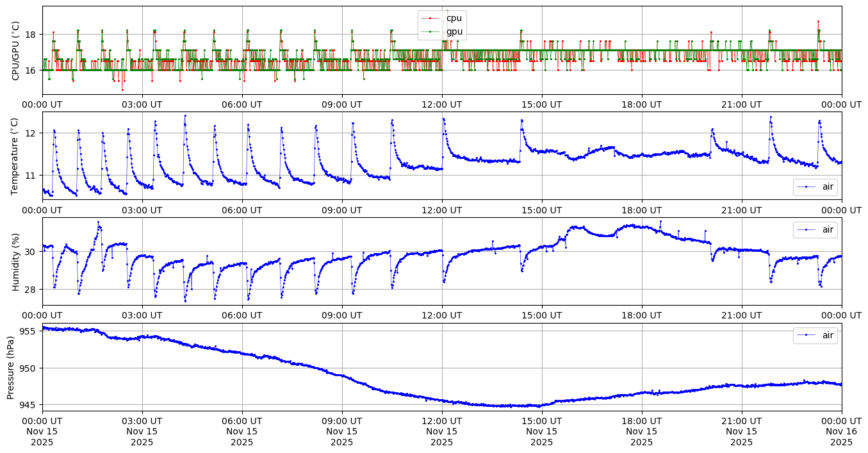Click 18:00 UT tick below Humidity chart
Screen dimensions: 868x453
point(642,316)
